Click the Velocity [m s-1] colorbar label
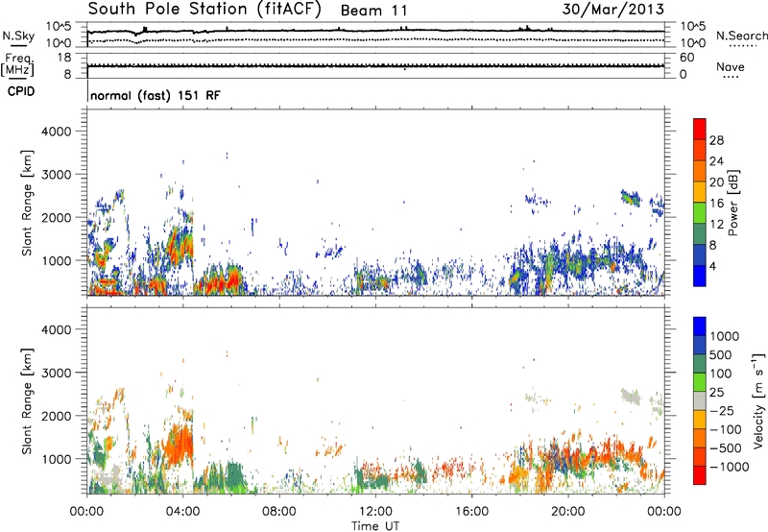This screenshot has height=532, width=768. point(758,400)
